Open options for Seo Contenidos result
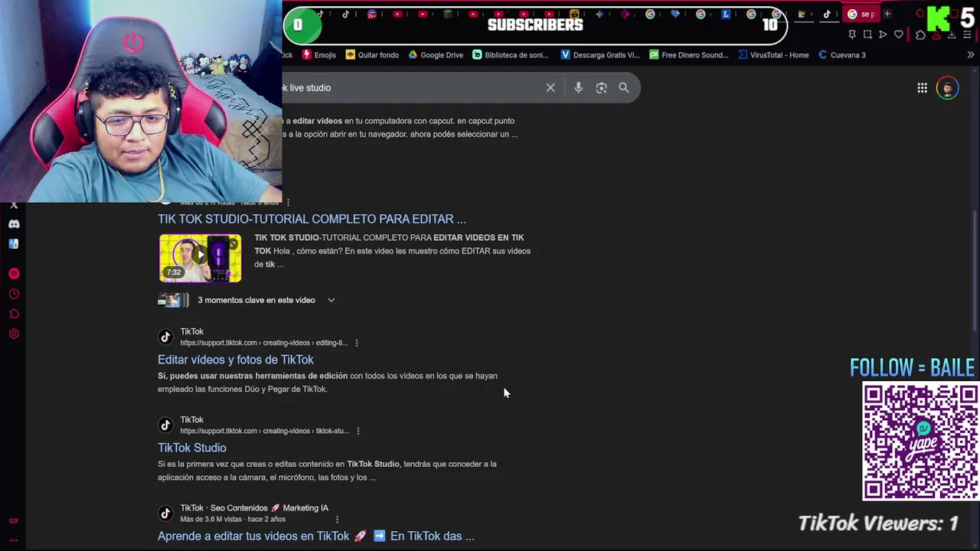The image size is (980, 551). [x=337, y=520]
